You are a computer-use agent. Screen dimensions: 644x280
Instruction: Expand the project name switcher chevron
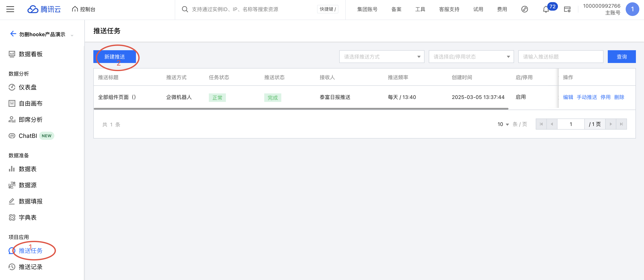(72, 35)
